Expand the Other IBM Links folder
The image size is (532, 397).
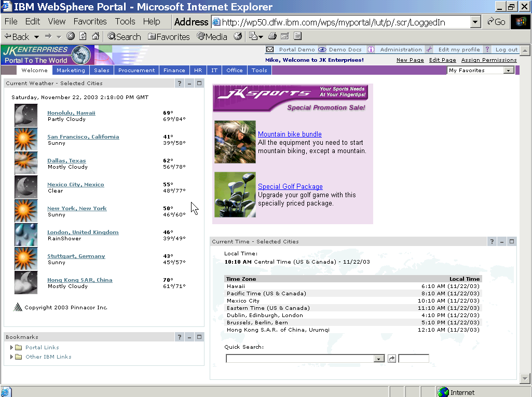tap(11, 357)
